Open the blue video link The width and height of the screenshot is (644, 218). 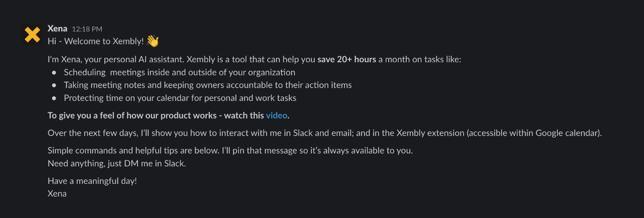[x=276, y=115]
